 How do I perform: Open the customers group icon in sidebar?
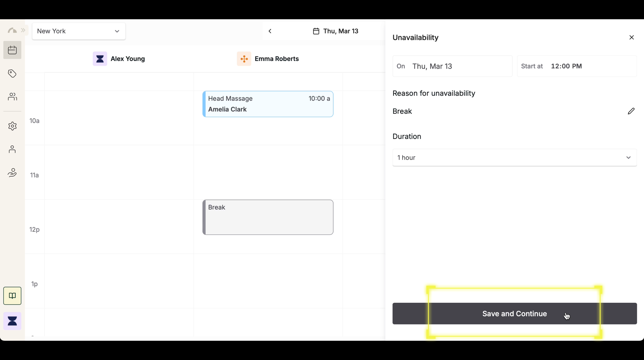[12, 96]
